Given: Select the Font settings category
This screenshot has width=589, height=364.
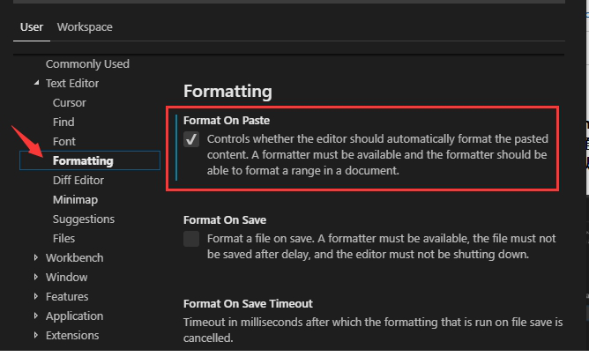Looking at the screenshot, I should coord(64,142).
